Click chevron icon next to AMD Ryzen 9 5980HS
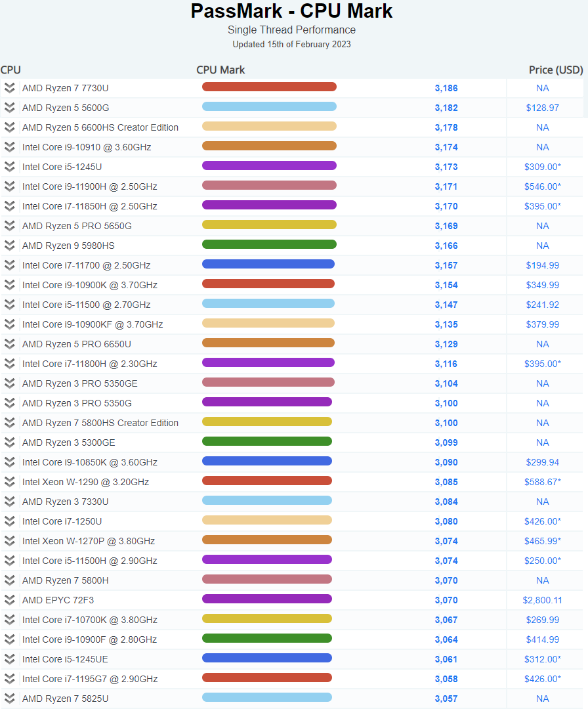 pyautogui.click(x=9, y=246)
